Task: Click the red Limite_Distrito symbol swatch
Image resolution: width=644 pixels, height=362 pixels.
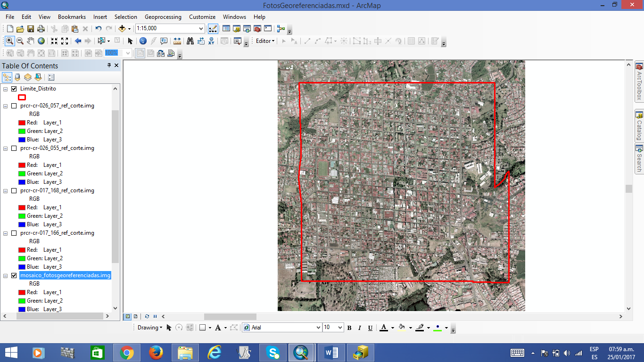Action: point(22,97)
